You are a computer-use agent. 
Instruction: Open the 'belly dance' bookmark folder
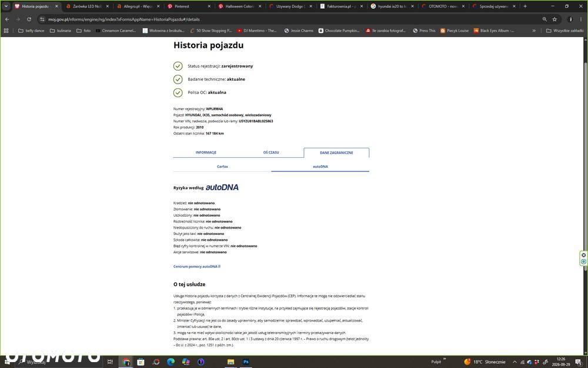click(31, 31)
